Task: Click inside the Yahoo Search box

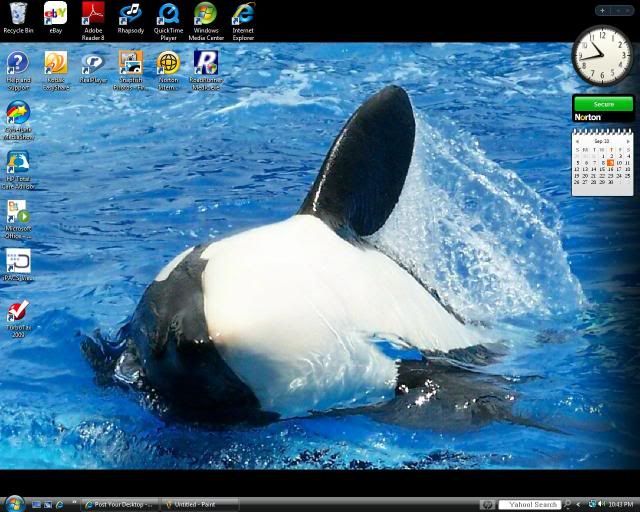Action: click(529, 505)
